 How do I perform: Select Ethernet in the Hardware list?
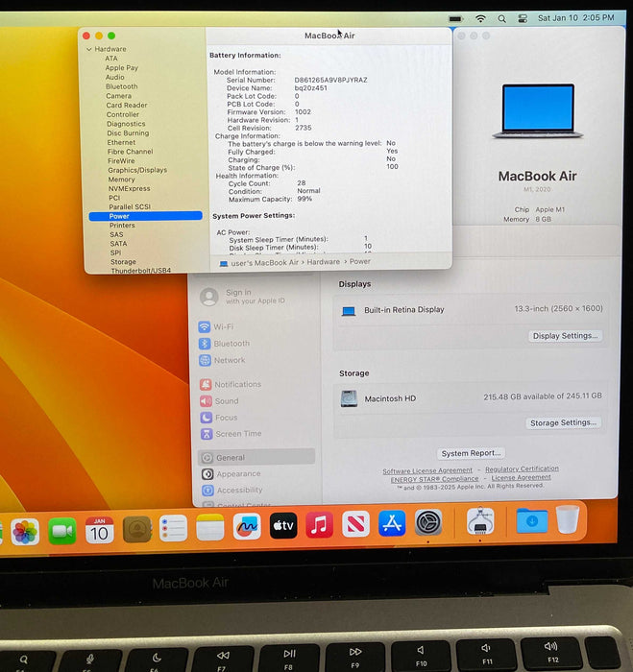[x=121, y=142]
